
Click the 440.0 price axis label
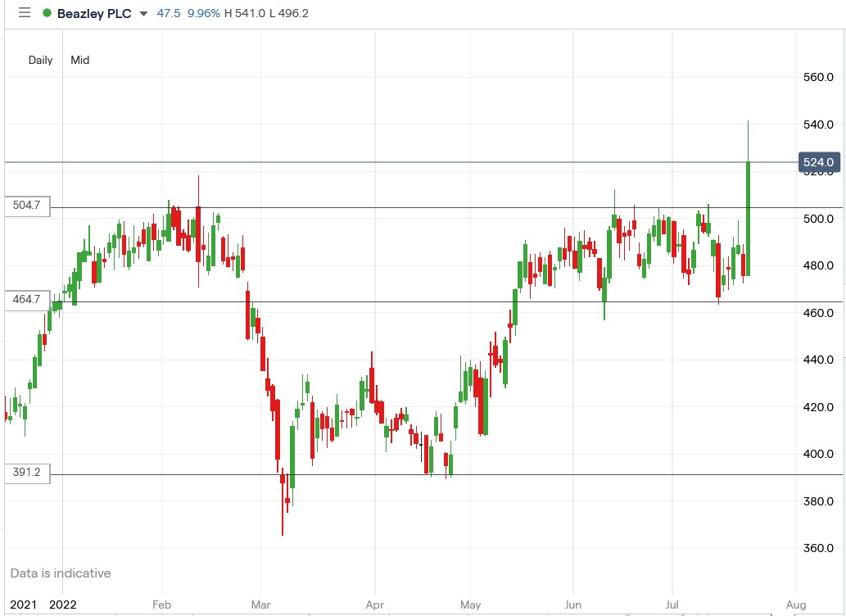click(818, 360)
